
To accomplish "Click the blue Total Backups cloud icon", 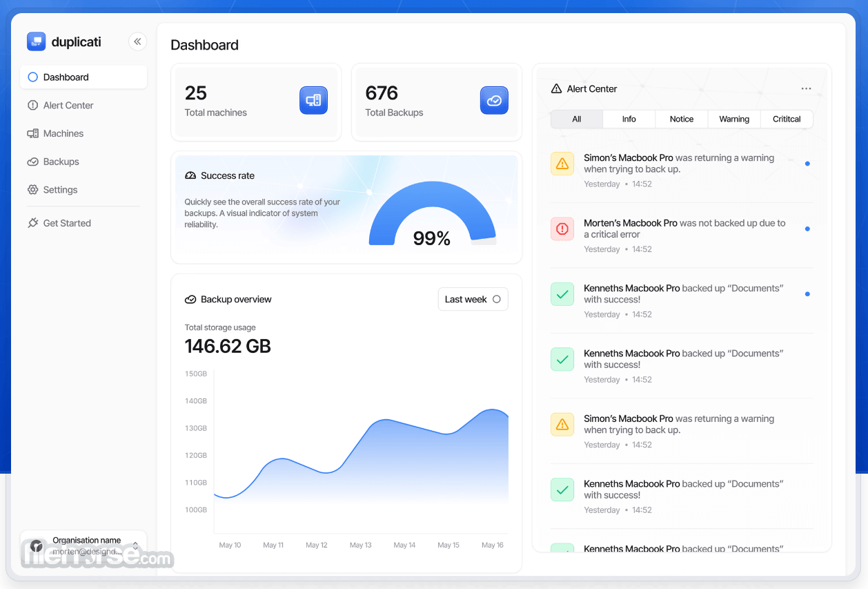I will click(494, 100).
